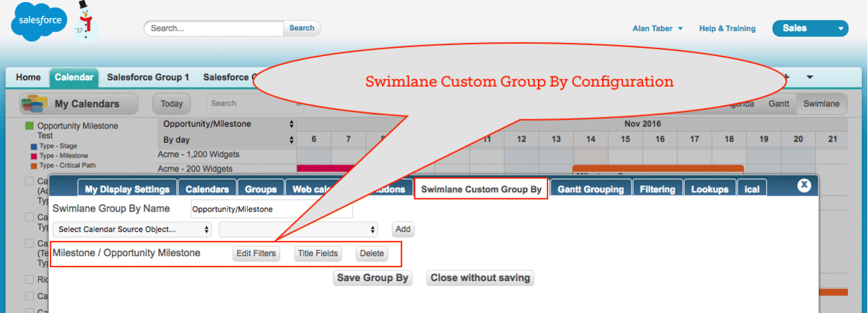Click the Search button in header
Image resolution: width=868 pixels, height=313 pixels.
[x=302, y=28]
